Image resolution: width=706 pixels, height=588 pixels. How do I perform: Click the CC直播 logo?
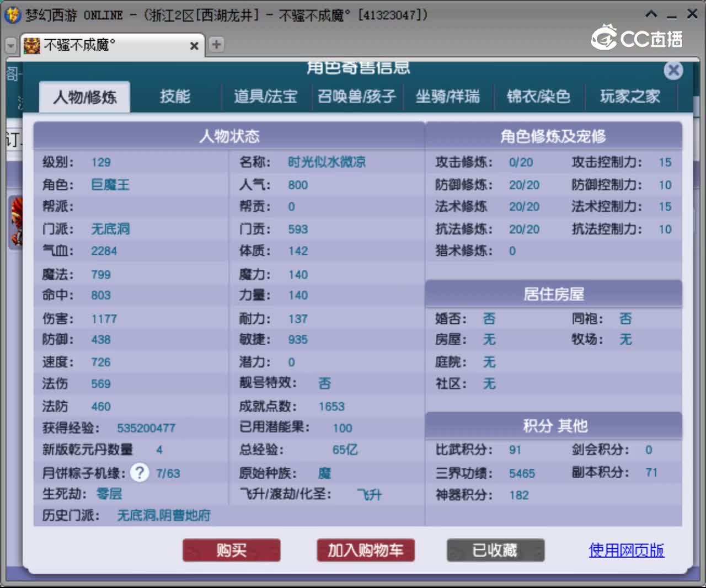coord(637,38)
